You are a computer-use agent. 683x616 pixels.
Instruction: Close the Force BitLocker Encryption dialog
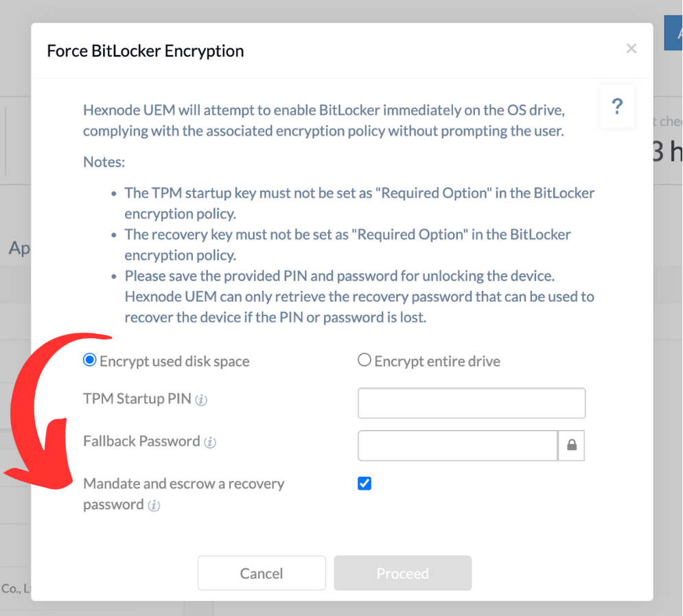coord(631,48)
